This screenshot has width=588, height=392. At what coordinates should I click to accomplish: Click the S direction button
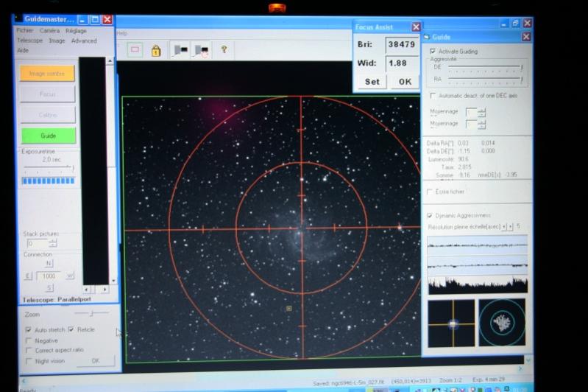(49, 288)
